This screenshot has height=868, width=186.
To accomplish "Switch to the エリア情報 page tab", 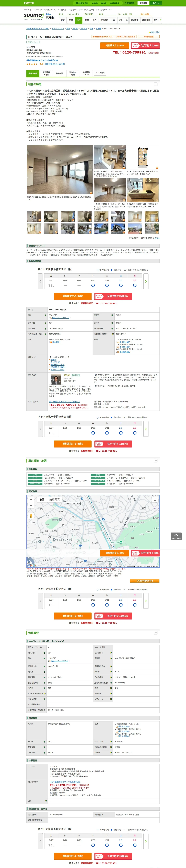I will click(100, 73).
